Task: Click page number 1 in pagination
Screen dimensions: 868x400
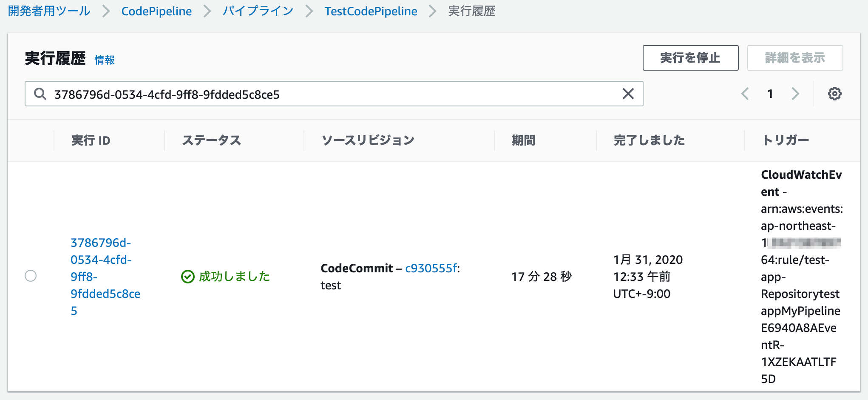Action: [x=770, y=94]
